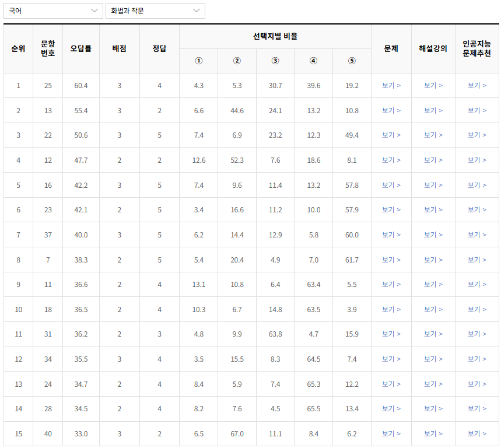Open 문제 보기 for question 31
This screenshot has height=448, width=501.
pos(391,334)
